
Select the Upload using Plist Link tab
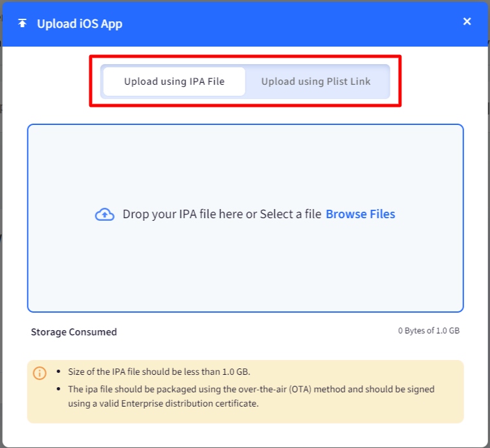coord(316,82)
